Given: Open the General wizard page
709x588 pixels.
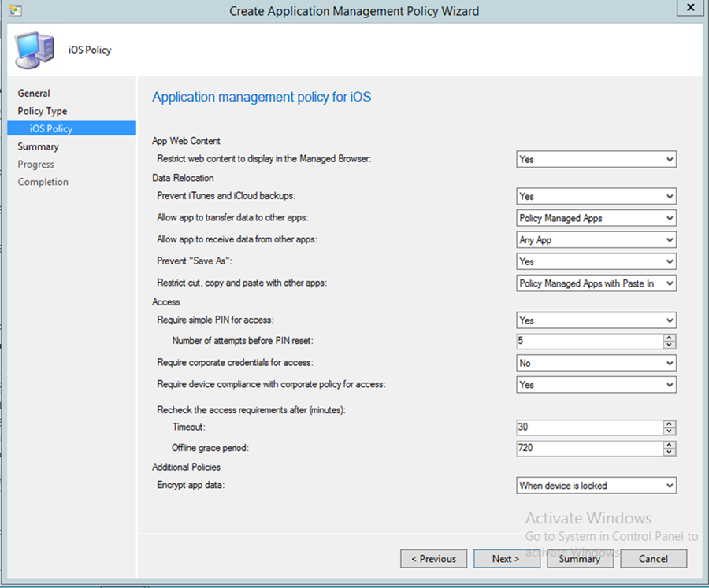Looking at the screenshot, I should (x=34, y=93).
